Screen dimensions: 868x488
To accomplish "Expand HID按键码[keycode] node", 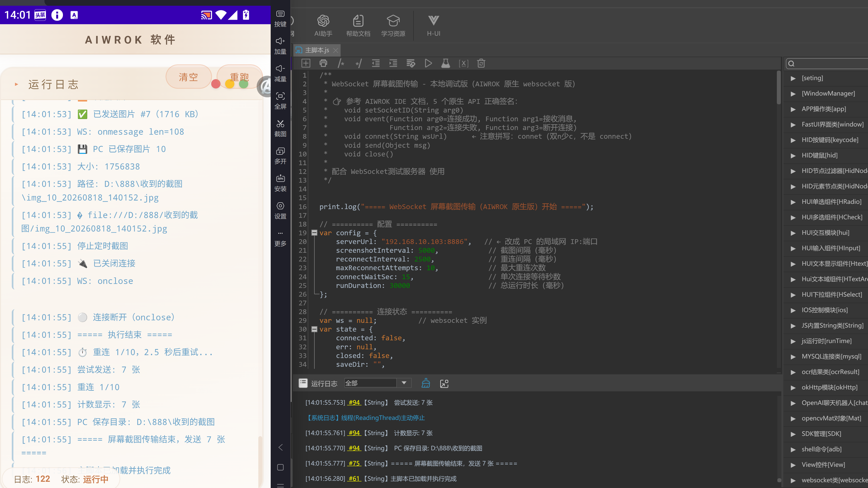I will pos(793,140).
